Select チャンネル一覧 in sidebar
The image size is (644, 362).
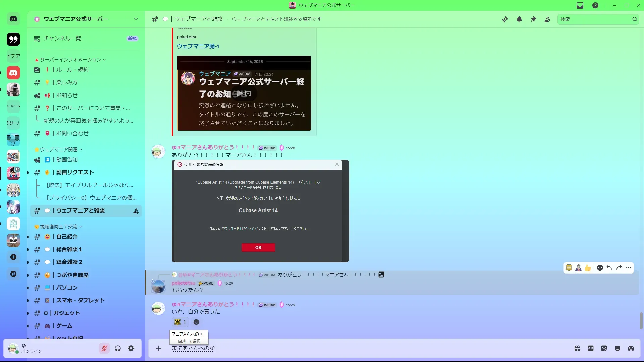62,38
